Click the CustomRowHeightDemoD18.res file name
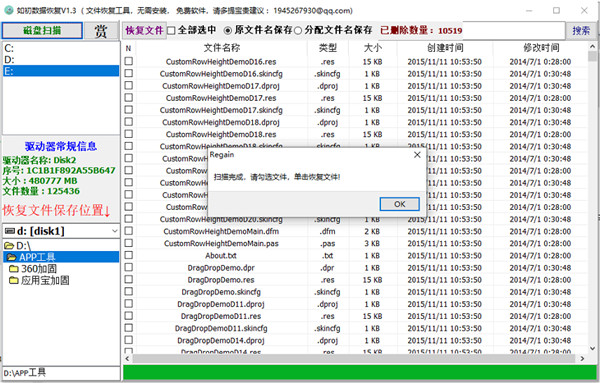This screenshot has width=600, height=383. (x=221, y=134)
